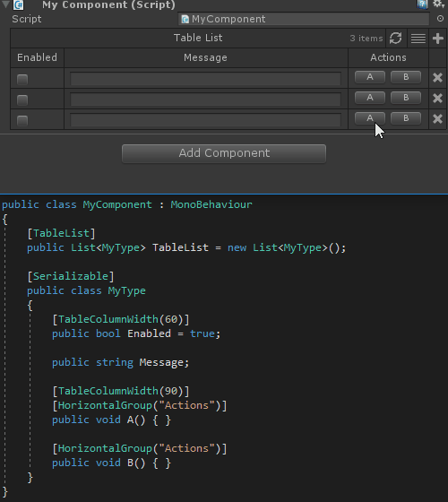The width and height of the screenshot is (448, 502).
Task: Open the component help book icon
Action: coord(422,4)
